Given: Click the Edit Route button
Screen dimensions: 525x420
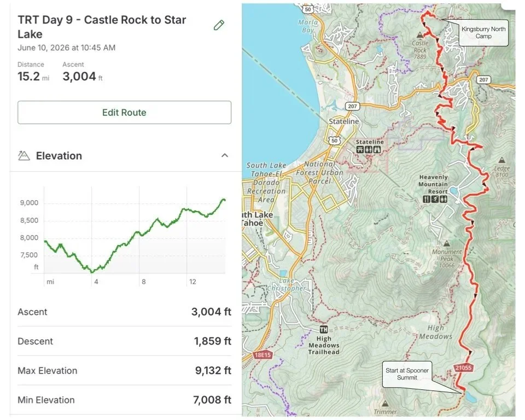Looking at the screenshot, I should pyautogui.click(x=124, y=112).
